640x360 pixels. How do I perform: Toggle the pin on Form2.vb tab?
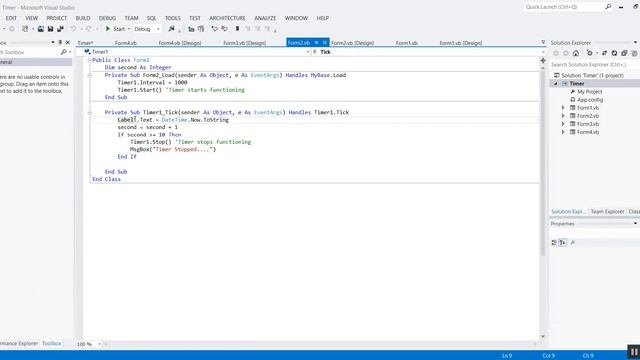click(316, 42)
